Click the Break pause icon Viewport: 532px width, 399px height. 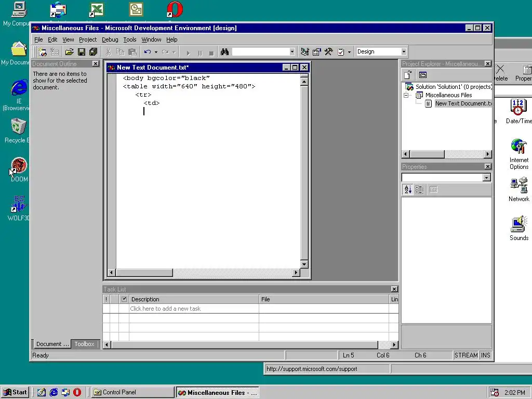tap(200, 53)
